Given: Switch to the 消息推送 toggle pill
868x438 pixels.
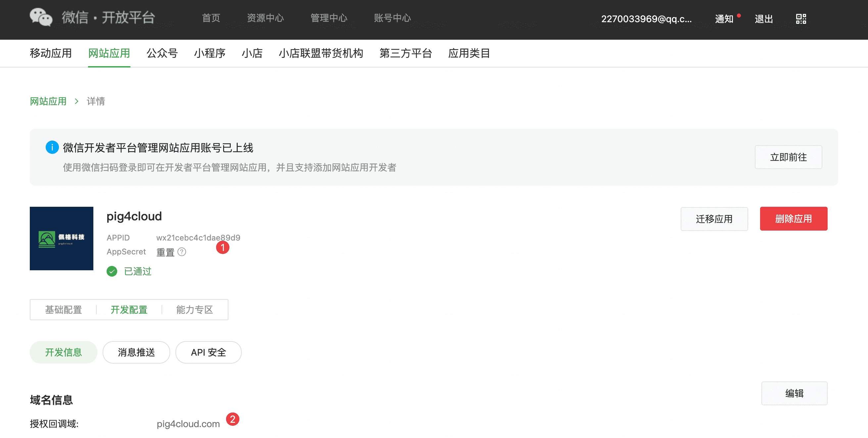Looking at the screenshot, I should pos(136,352).
